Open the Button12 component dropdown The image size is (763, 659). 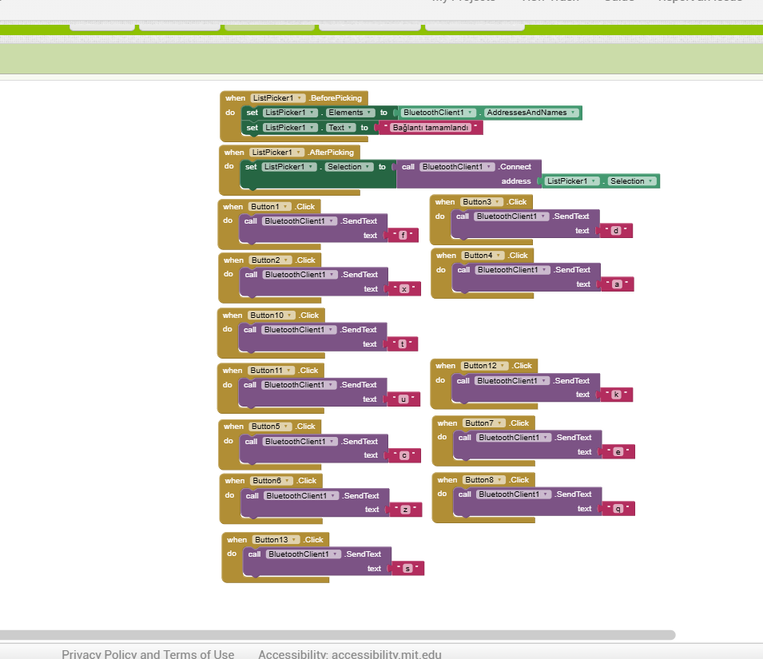[485, 366]
